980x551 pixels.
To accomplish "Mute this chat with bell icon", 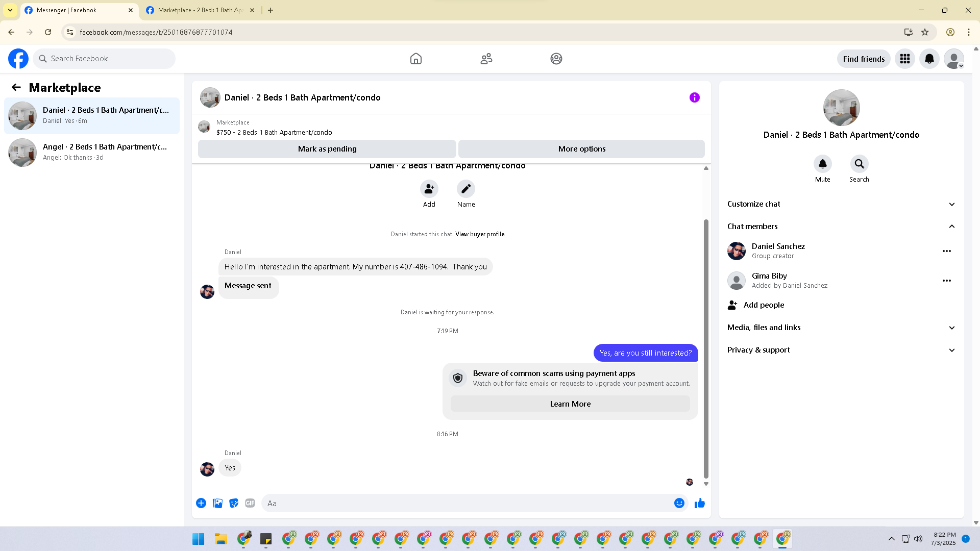I will (x=822, y=164).
